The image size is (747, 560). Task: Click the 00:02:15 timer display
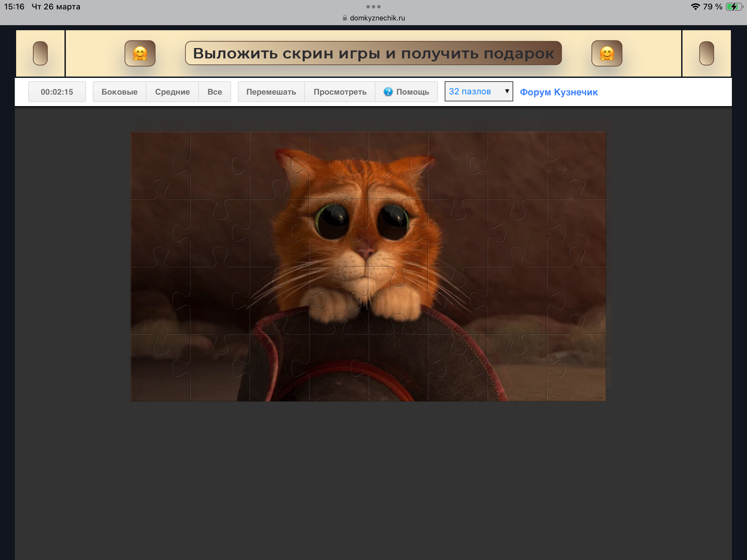(57, 92)
